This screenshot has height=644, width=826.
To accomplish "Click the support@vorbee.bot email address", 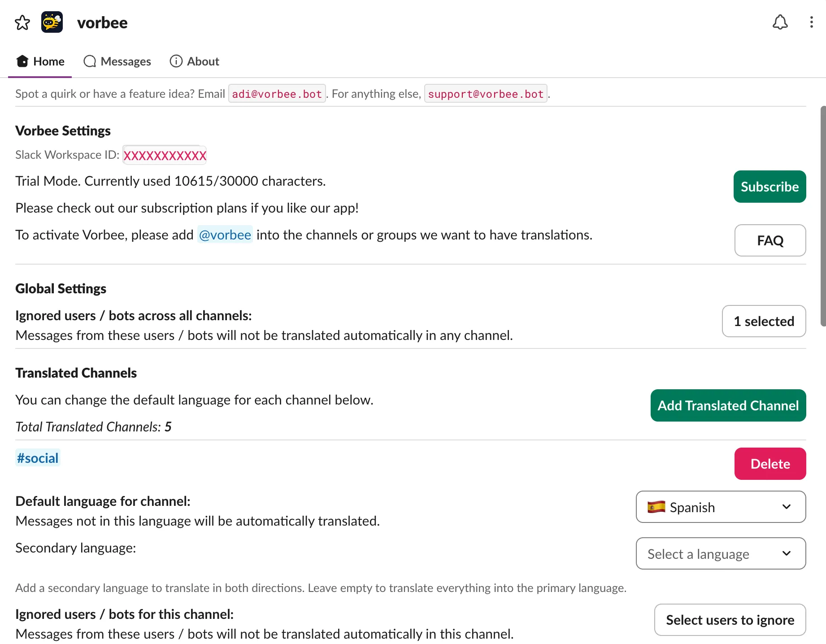I will (486, 94).
